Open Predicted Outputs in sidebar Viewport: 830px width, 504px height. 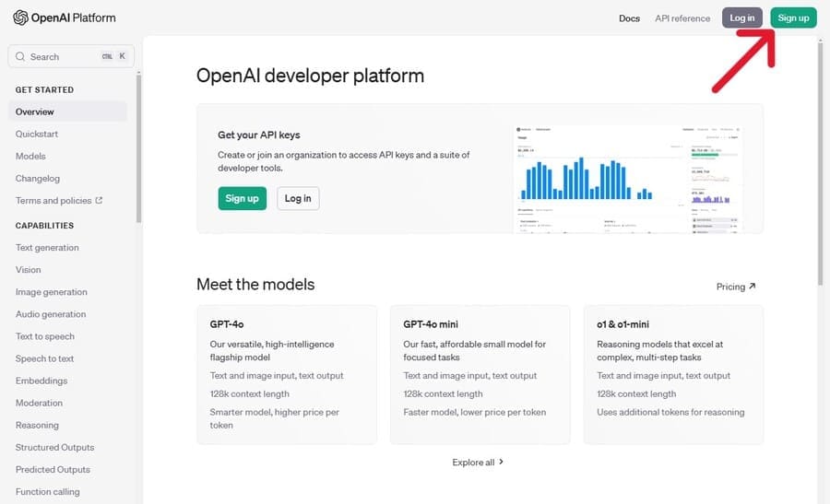pos(53,470)
